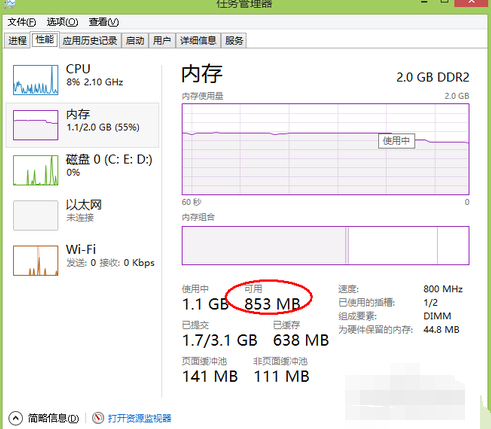This screenshot has height=429, width=491.
Task: Open the 文件(F) menu
Action: tap(22, 22)
